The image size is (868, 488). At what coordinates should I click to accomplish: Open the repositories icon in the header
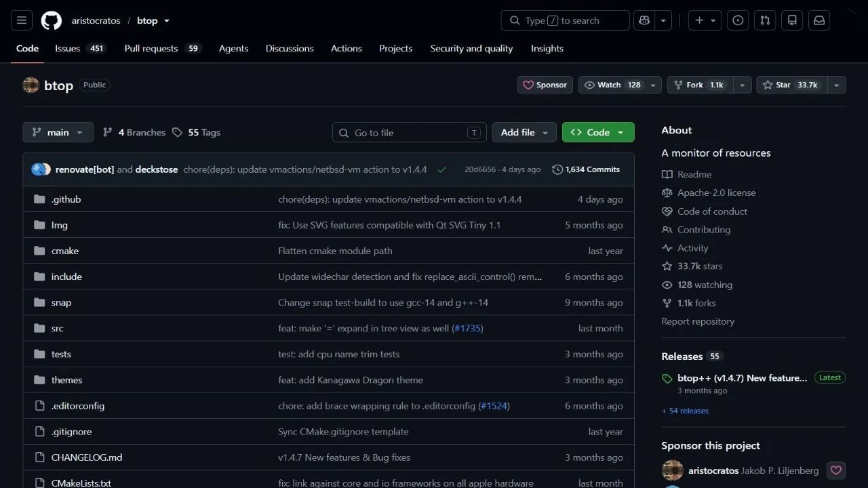(792, 20)
